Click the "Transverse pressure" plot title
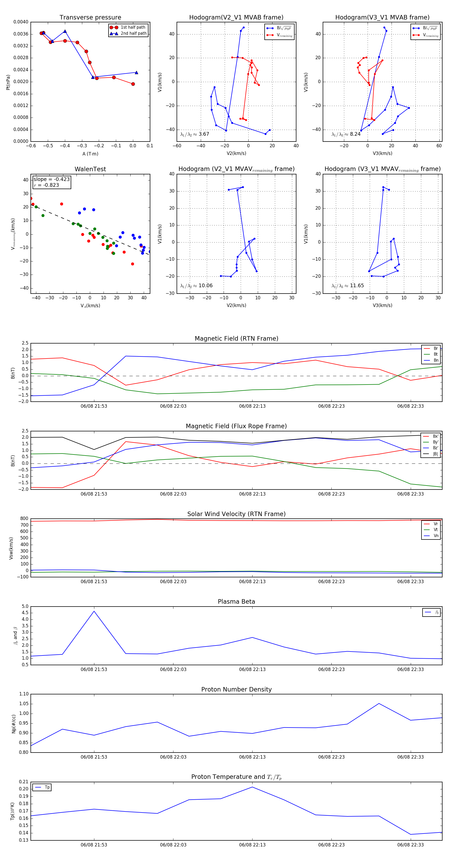 coord(90,18)
